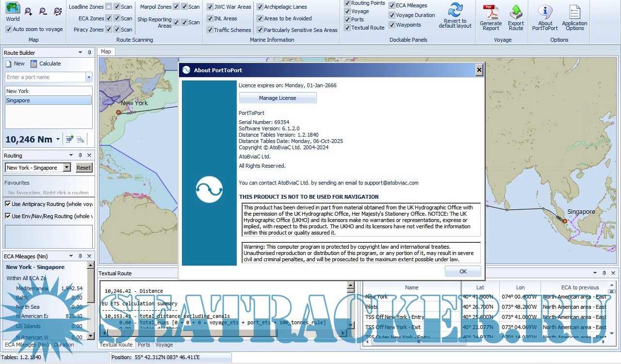Viewport: 621px width, 364px height.
Task: Toggle Auto zoom to voyage checkbox
Action: pyautogui.click(x=9, y=29)
